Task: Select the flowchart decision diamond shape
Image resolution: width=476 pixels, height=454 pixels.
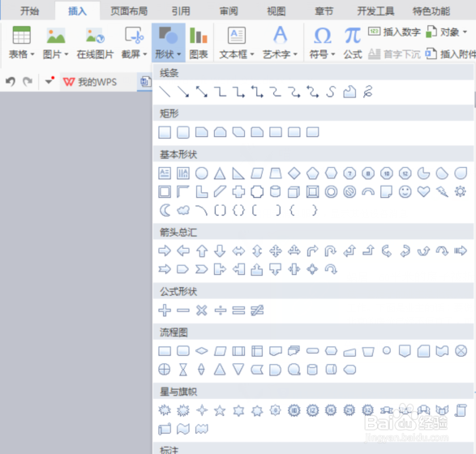Action: tap(202, 351)
